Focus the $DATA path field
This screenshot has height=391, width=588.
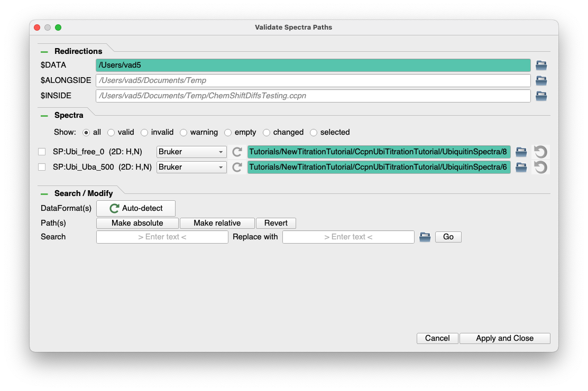click(313, 65)
